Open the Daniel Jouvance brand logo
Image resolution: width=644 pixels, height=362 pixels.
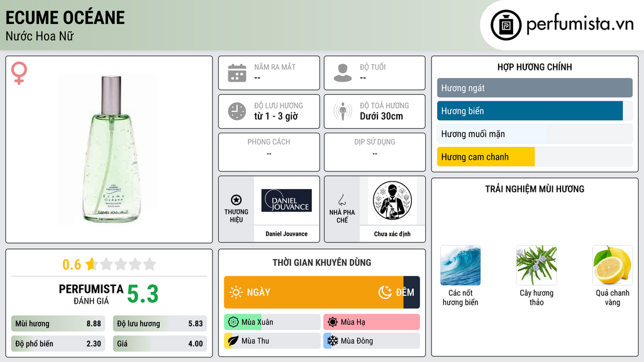[287, 200]
